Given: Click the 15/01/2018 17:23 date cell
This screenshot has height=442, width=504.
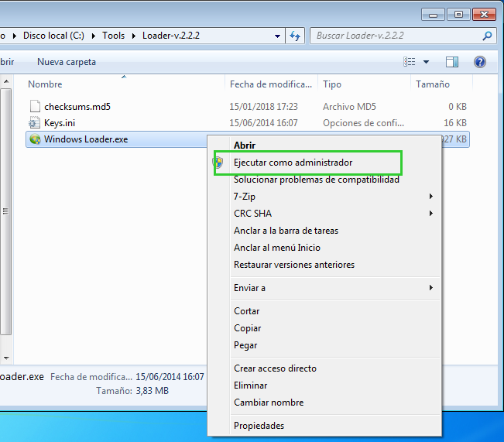Looking at the screenshot, I should pyautogui.click(x=263, y=106).
